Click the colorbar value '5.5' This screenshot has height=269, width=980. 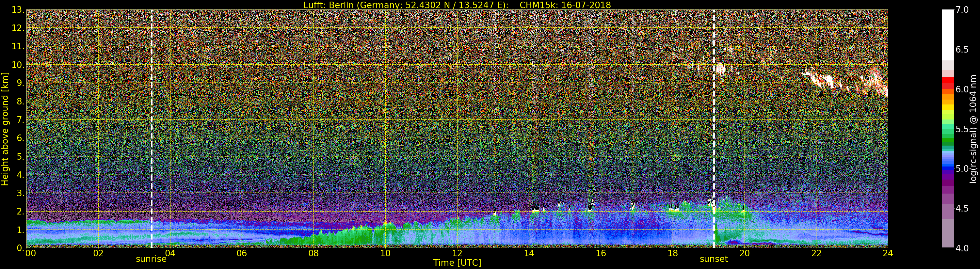tap(962, 129)
